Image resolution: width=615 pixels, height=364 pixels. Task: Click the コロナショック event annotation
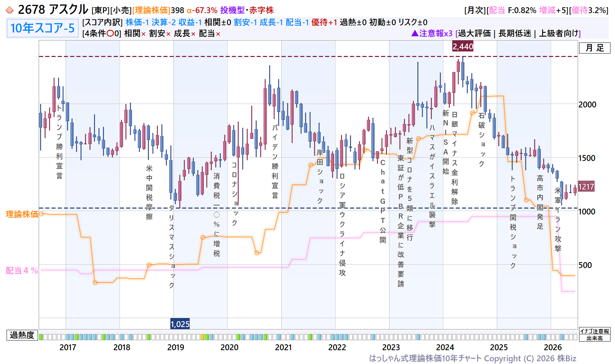(x=235, y=194)
